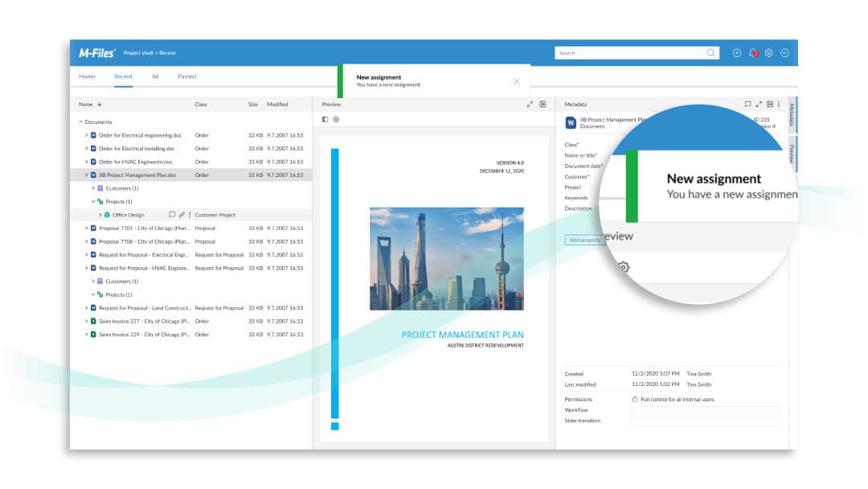Click the preview settings gear icon
This screenshot has width=868, height=489.
(336, 119)
